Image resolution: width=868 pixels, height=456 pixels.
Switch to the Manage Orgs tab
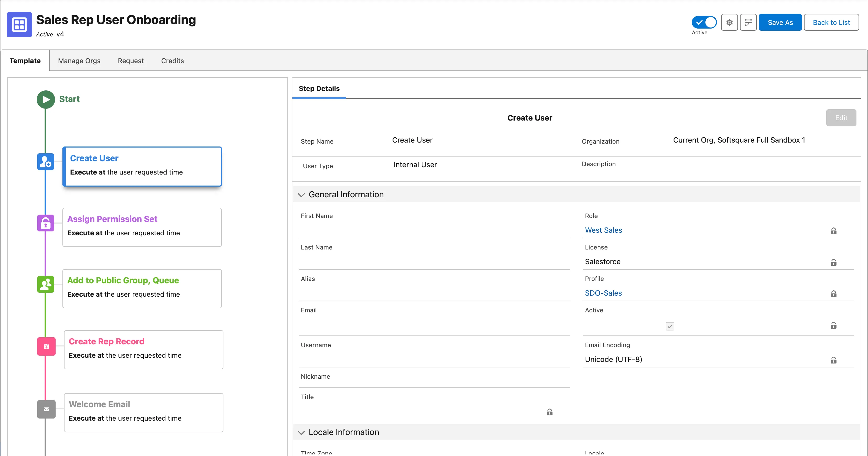click(79, 61)
